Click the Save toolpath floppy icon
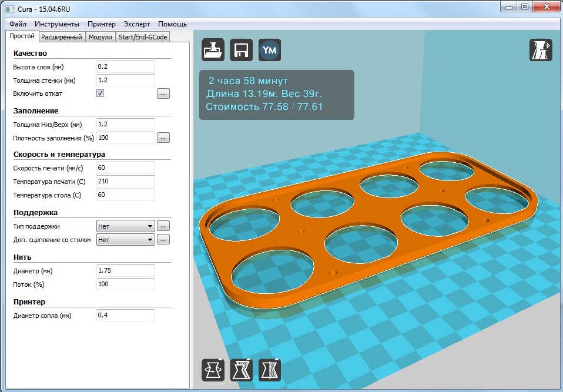Image resolution: width=563 pixels, height=392 pixels. click(241, 49)
